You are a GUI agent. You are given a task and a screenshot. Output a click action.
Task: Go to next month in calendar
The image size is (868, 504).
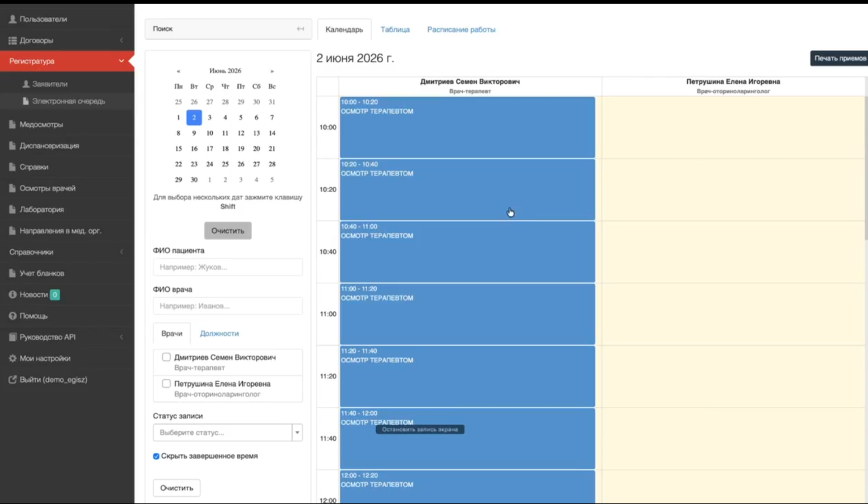coord(272,71)
